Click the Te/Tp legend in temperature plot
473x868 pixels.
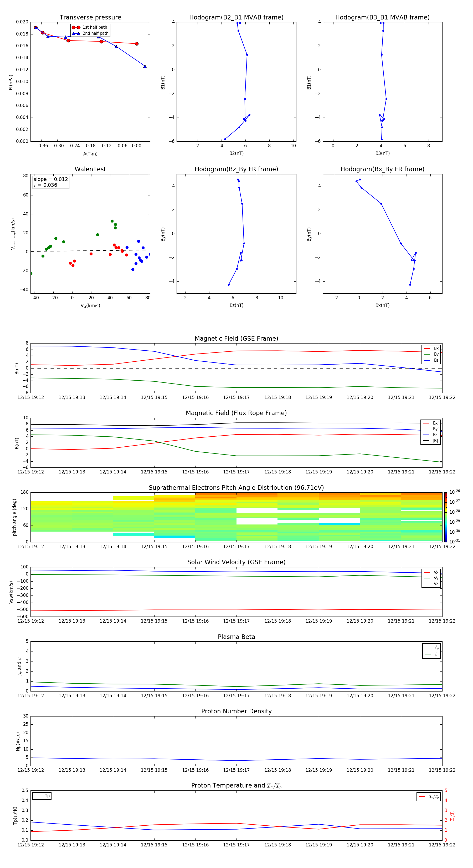429,796
